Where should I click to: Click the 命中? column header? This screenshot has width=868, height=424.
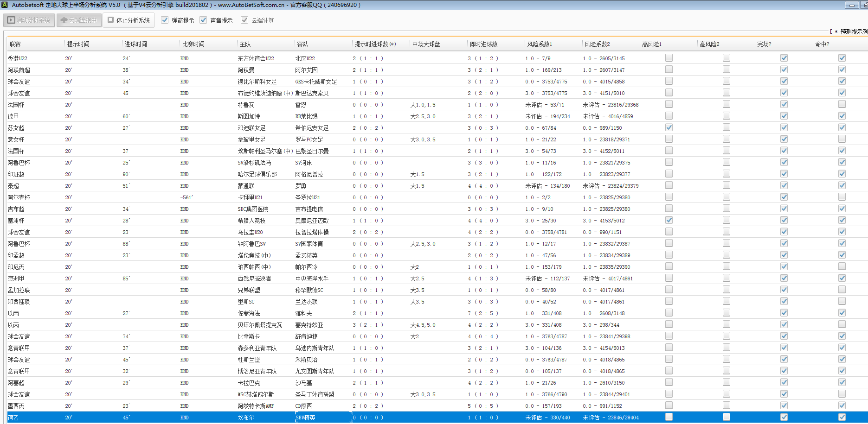[x=822, y=44]
